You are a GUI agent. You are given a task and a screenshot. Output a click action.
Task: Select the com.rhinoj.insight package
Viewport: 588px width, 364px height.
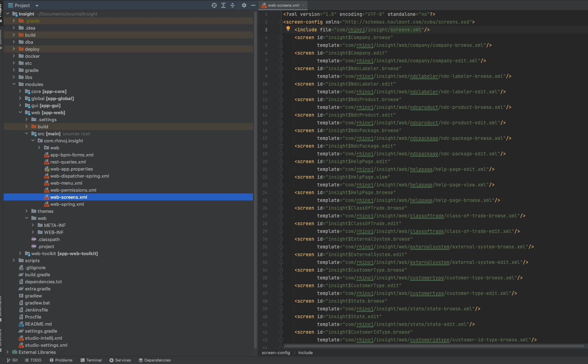click(x=63, y=141)
